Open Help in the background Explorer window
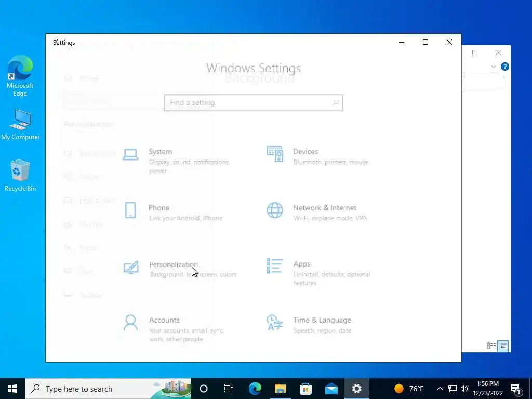This screenshot has height=399, width=532. pos(504,66)
